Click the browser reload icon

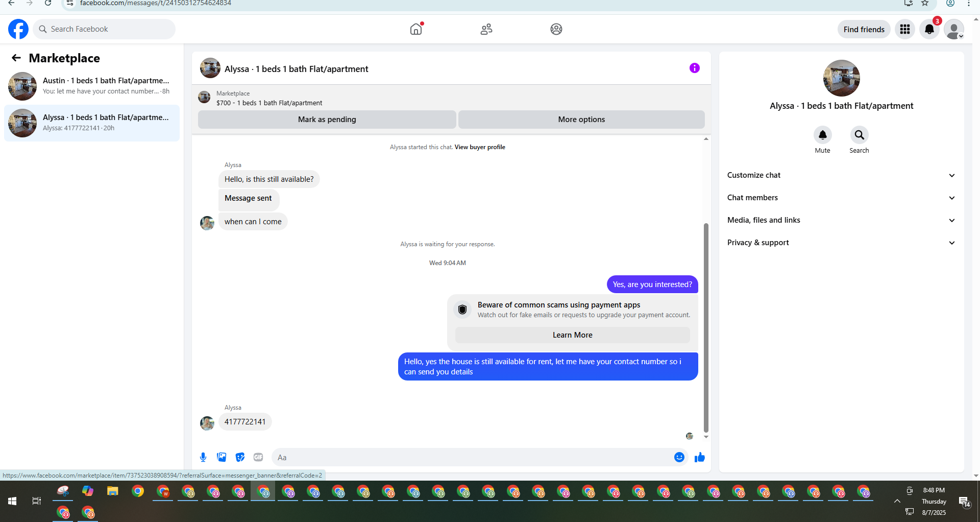[x=48, y=3]
